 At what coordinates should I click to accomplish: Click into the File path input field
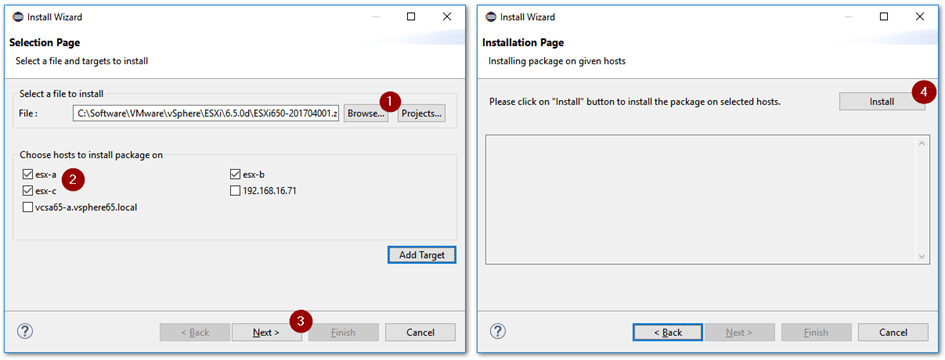207,113
